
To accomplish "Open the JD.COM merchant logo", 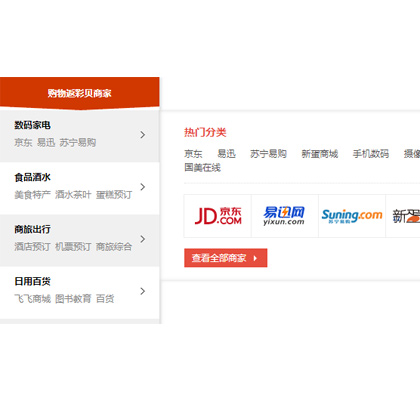I will click(218, 216).
